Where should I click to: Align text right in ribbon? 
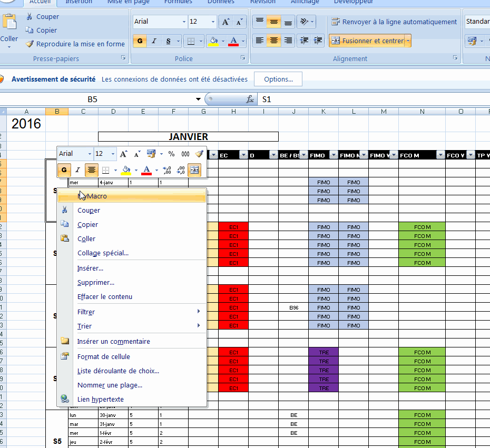coord(288,41)
